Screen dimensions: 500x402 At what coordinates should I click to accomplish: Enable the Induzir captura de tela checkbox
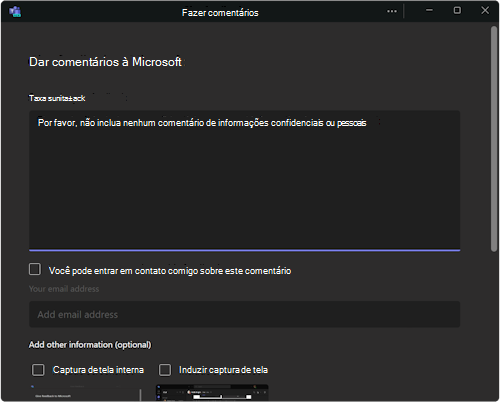(165, 370)
